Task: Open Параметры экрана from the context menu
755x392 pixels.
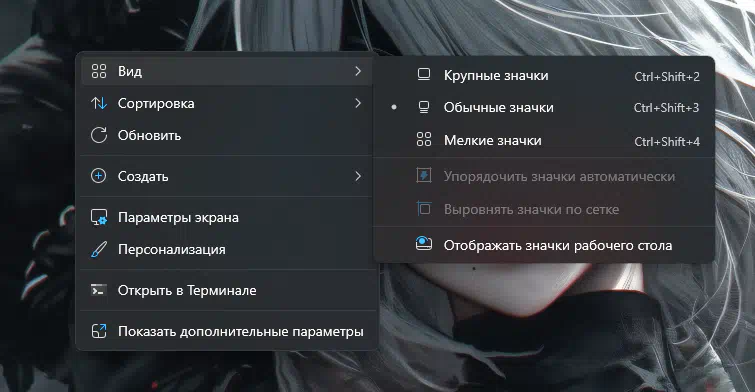Action: pos(226,217)
